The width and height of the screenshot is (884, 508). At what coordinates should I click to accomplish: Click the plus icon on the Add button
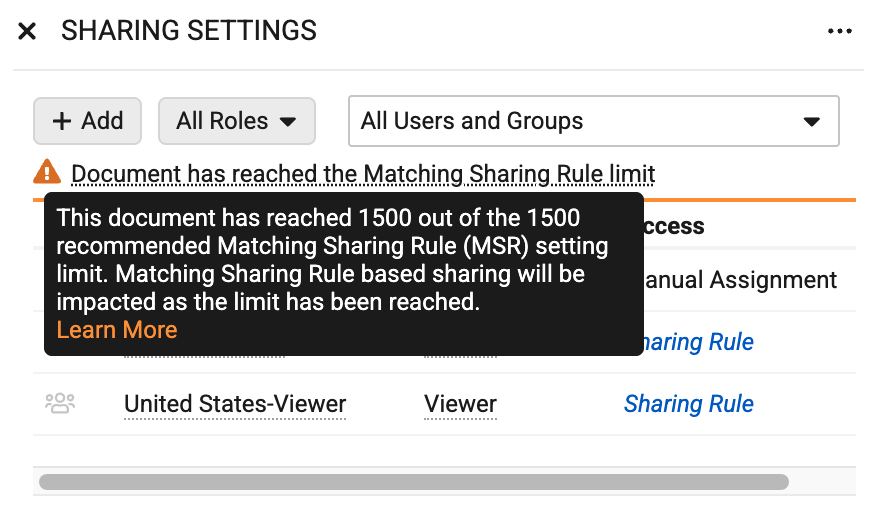coord(61,121)
